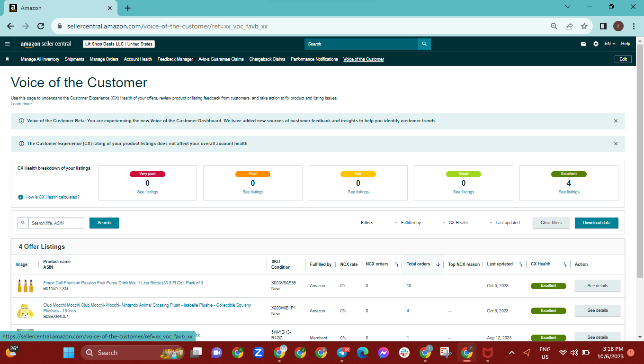Open Chrome zoom magnifier in address bar
Image resolution: width=644 pixels, height=364 pixels.
tap(554, 26)
